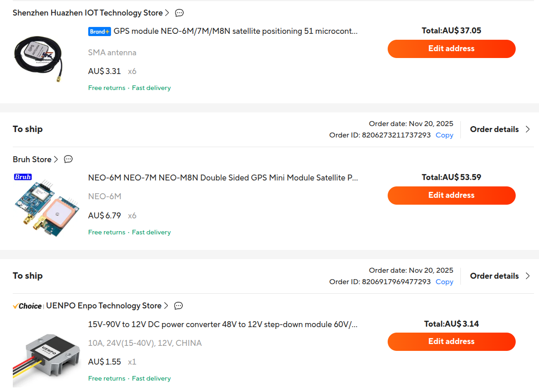Edit address for the AU$ 53.59 order
The image size is (539, 392).
tap(451, 196)
